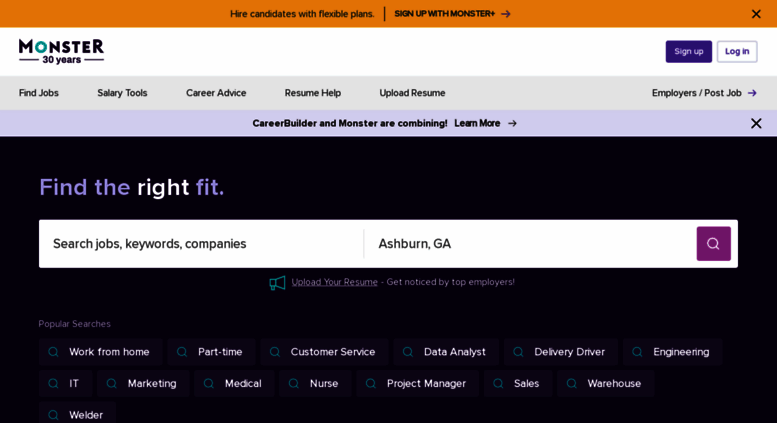Viewport: 777px width, 423px height.
Task: Select the Delivery Driver popular search
Action: click(561, 352)
